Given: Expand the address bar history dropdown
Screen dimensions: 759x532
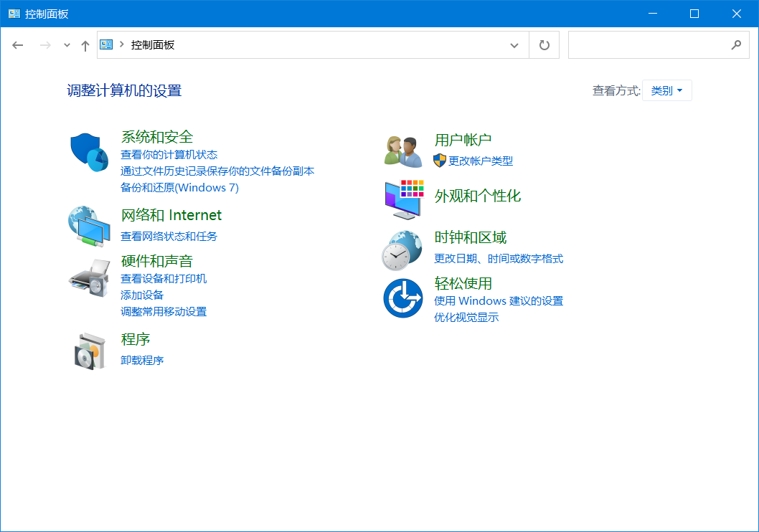Looking at the screenshot, I should click(x=514, y=45).
